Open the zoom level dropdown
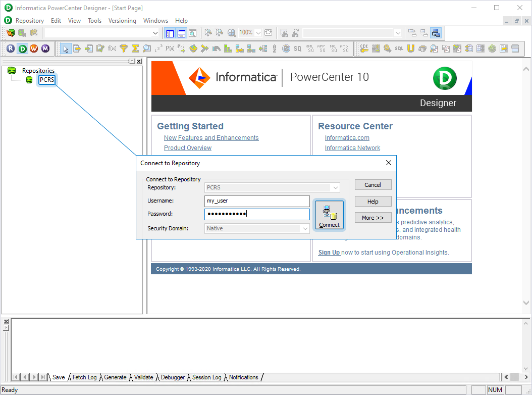 coord(258,33)
